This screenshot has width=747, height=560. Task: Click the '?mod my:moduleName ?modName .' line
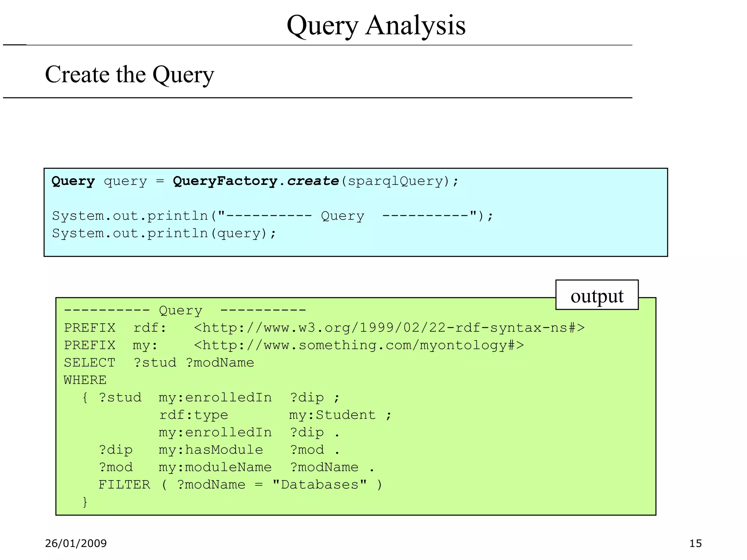(x=237, y=468)
